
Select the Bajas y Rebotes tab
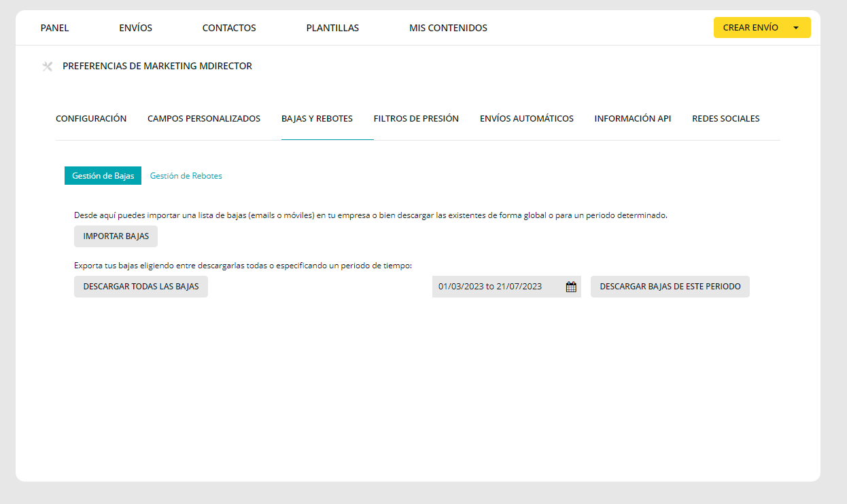317,119
